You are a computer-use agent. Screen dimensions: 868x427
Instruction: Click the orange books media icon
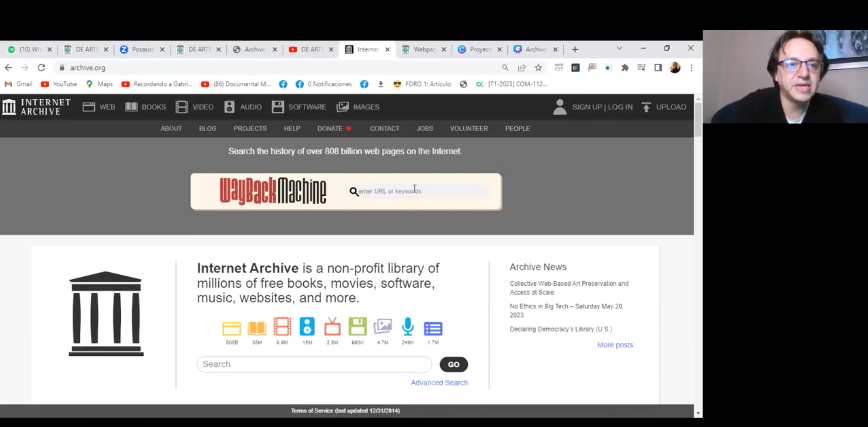[257, 328]
